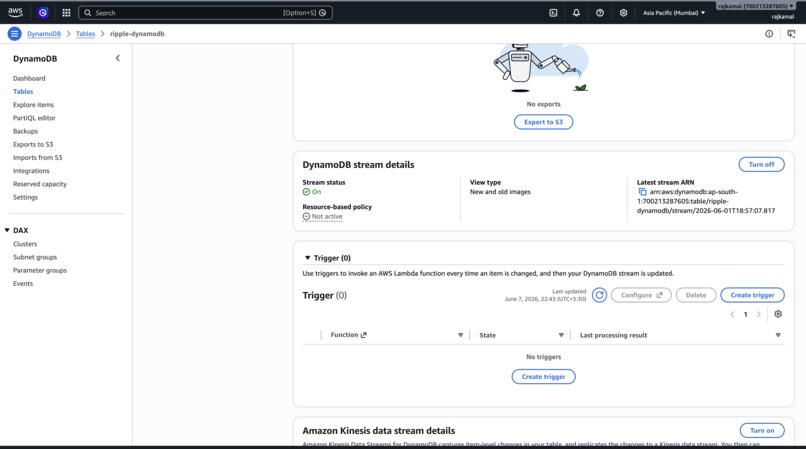Select the page 1 indicator
The image size is (806, 449).
tap(745, 314)
